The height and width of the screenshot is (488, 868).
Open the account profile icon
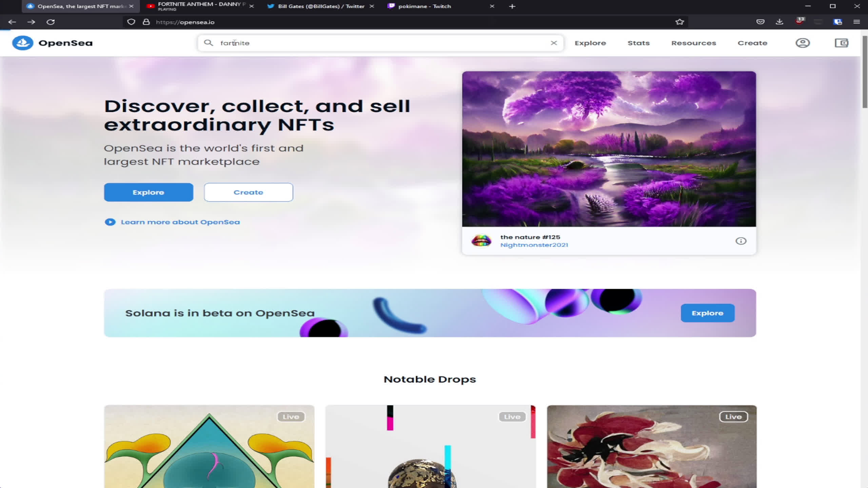click(803, 43)
